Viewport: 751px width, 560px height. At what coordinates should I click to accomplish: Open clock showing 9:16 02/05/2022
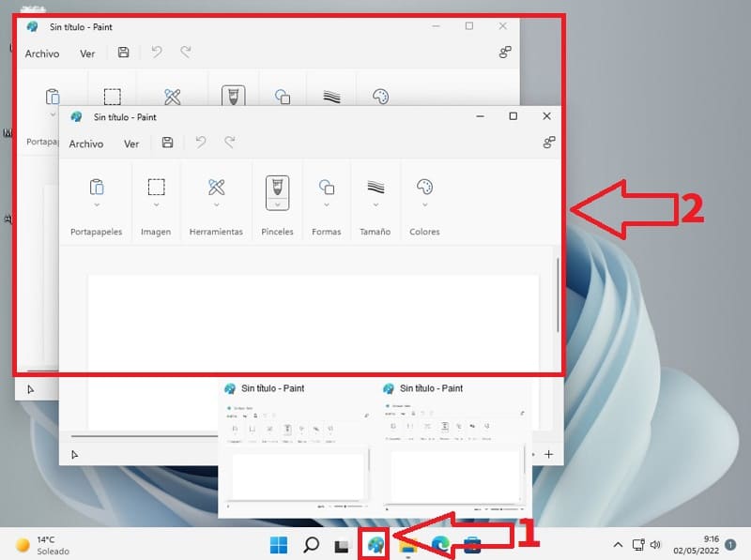click(x=696, y=545)
